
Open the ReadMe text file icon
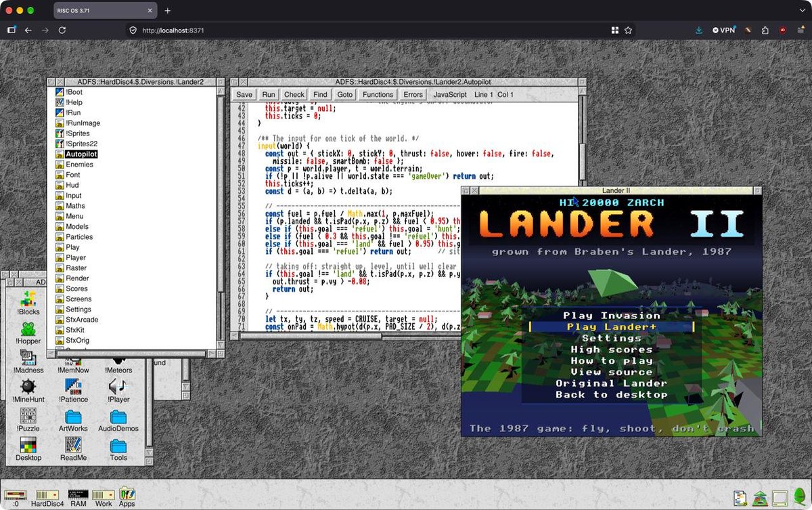[x=73, y=449]
